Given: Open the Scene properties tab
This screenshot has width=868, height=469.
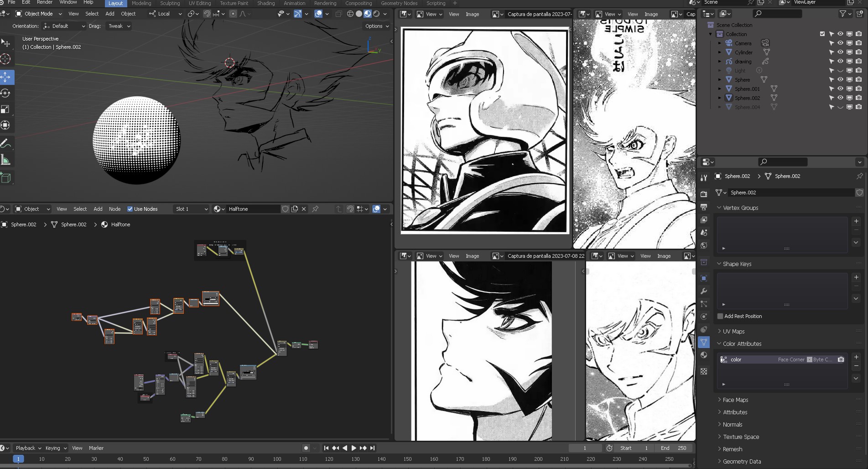Looking at the screenshot, I should pyautogui.click(x=704, y=233).
